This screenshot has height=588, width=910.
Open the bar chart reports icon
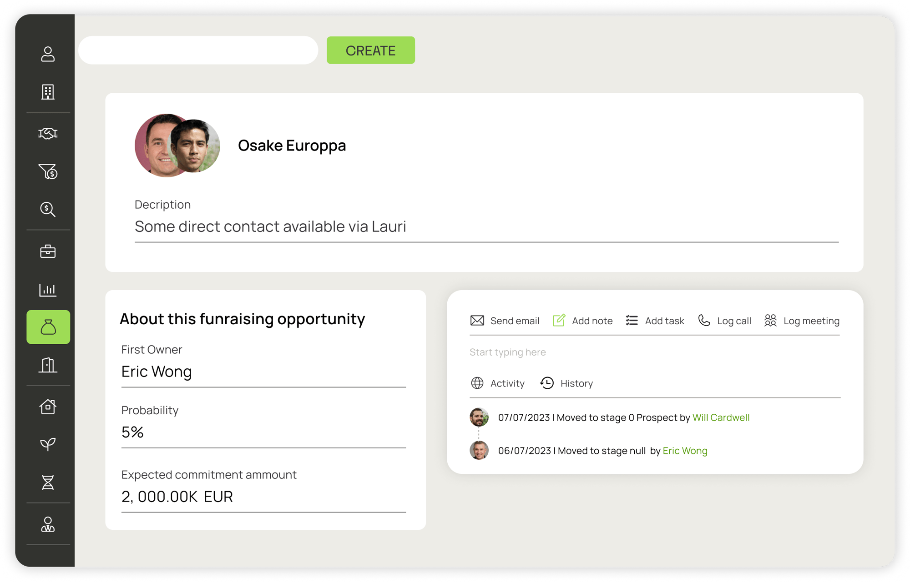[x=48, y=289]
